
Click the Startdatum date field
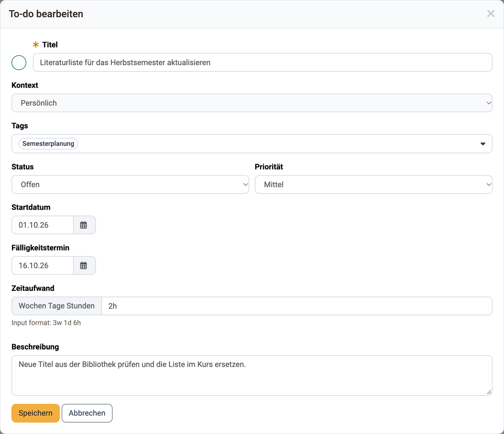pyautogui.click(x=43, y=225)
